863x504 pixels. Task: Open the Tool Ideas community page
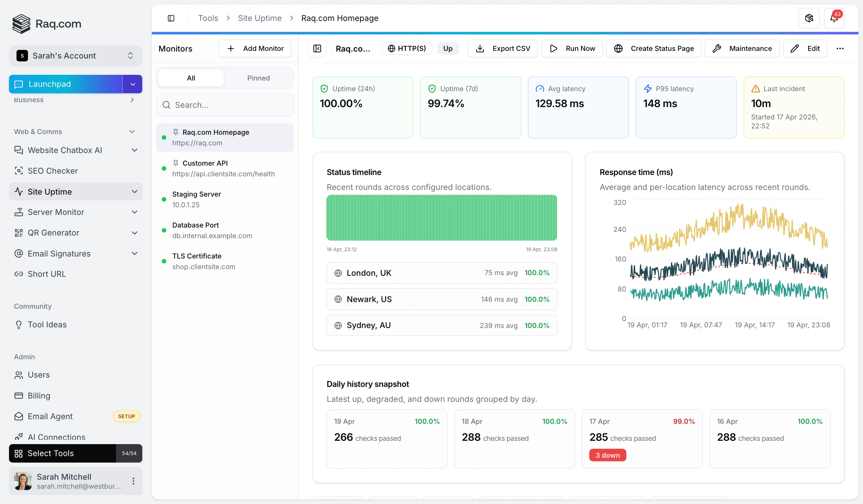47,324
